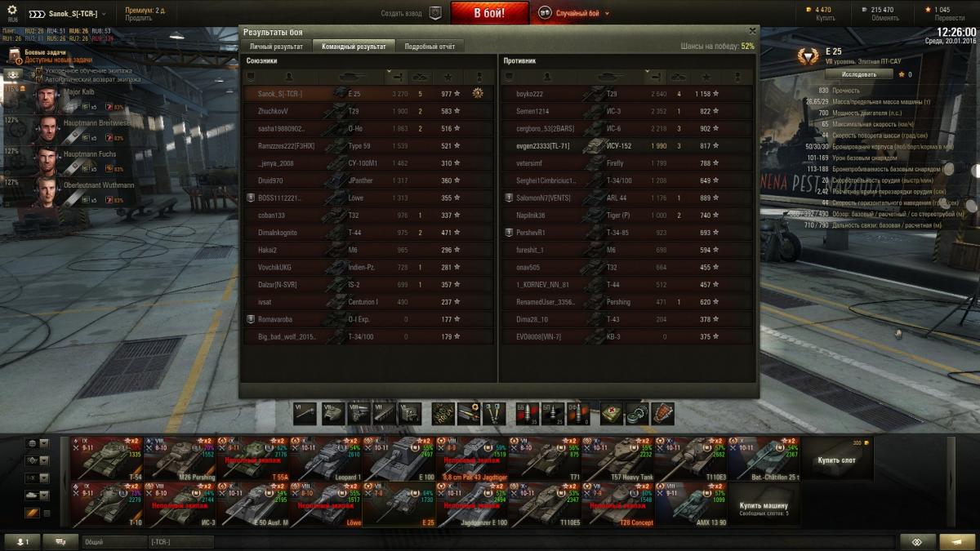Select the T-54 tank in carousel
Image resolution: width=980 pixels, height=551 pixels.
(106, 459)
